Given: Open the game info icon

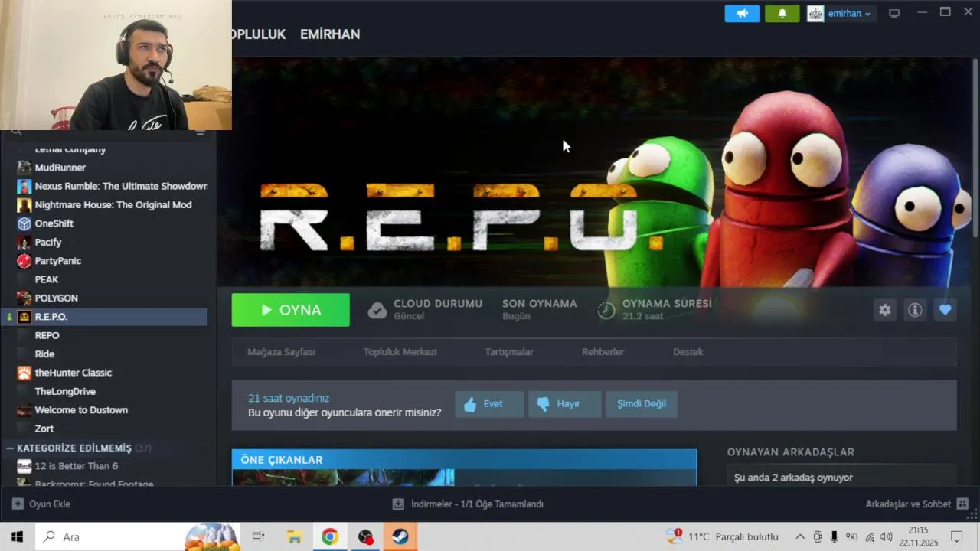Looking at the screenshot, I should tap(915, 310).
